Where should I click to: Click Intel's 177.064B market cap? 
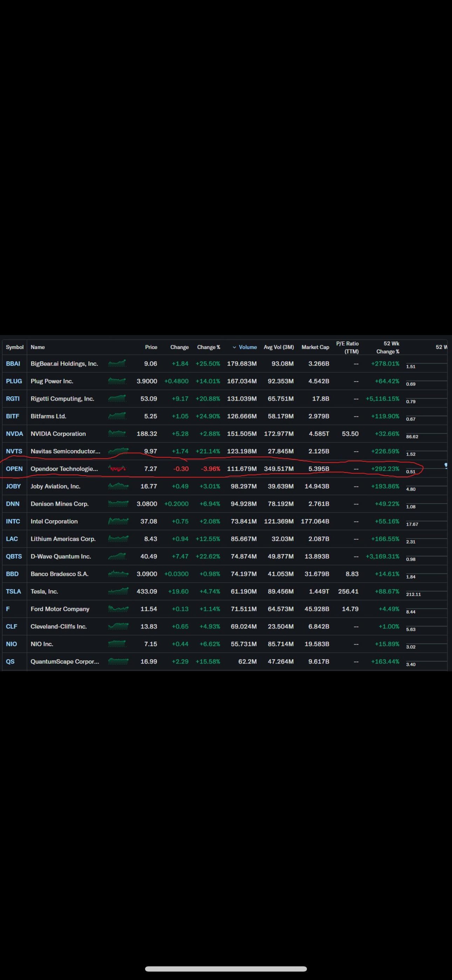point(315,521)
